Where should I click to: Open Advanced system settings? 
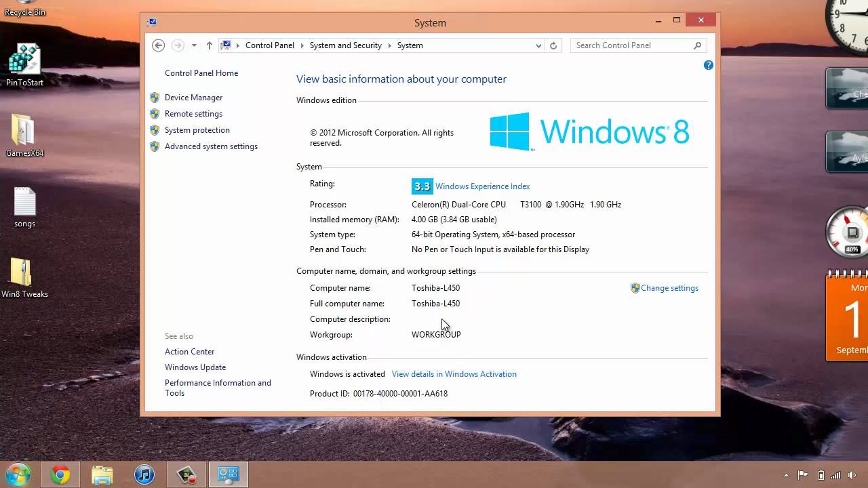point(211,146)
